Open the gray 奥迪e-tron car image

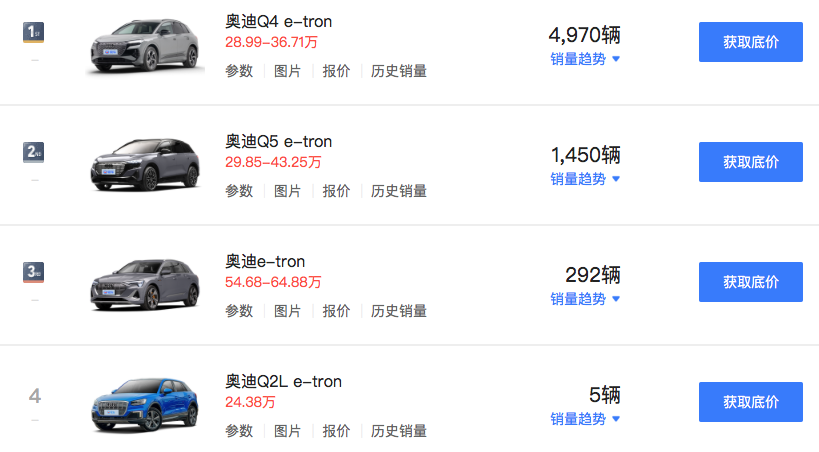tap(145, 285)
